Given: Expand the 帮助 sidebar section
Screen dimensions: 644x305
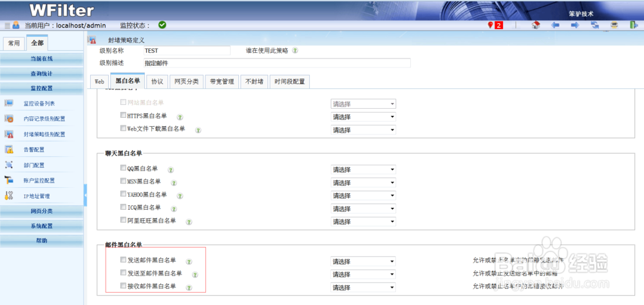Looking at the screenshot, I should pos(41,241).
